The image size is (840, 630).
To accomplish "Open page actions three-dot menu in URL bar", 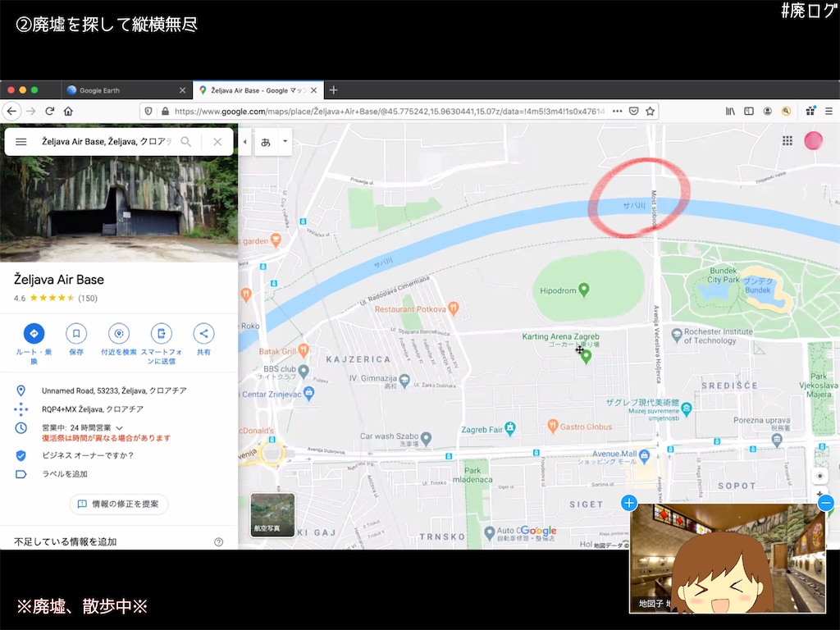I will (617, 112).
